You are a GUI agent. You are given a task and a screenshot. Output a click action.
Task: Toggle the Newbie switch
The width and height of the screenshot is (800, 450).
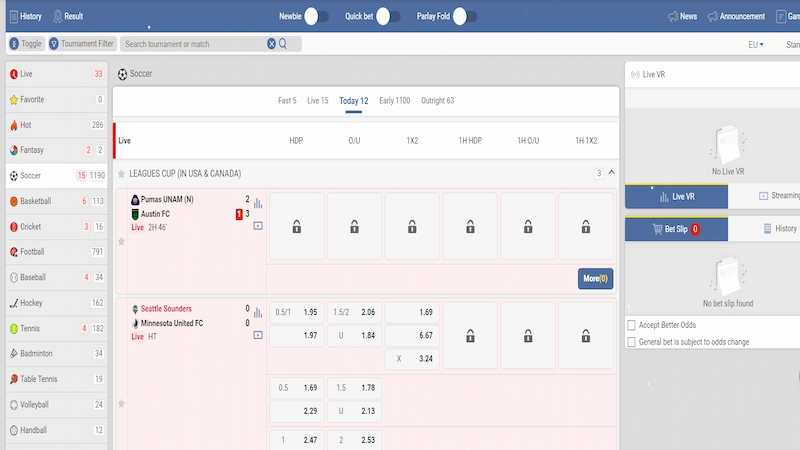coord(316,16)
